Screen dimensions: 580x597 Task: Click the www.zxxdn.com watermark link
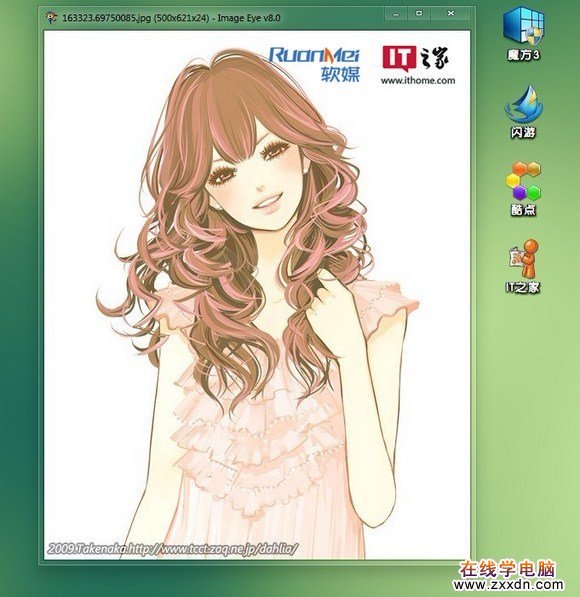[508, 584]
